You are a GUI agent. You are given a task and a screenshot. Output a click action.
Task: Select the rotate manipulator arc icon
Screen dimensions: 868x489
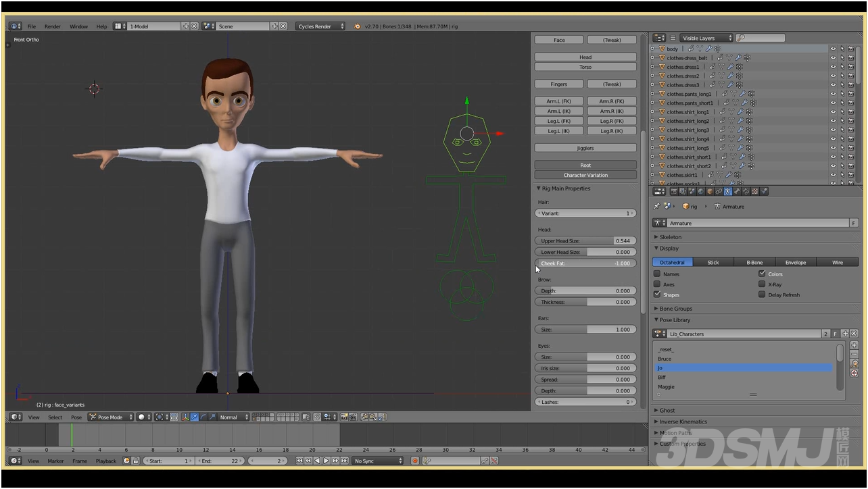coord(203,417)
